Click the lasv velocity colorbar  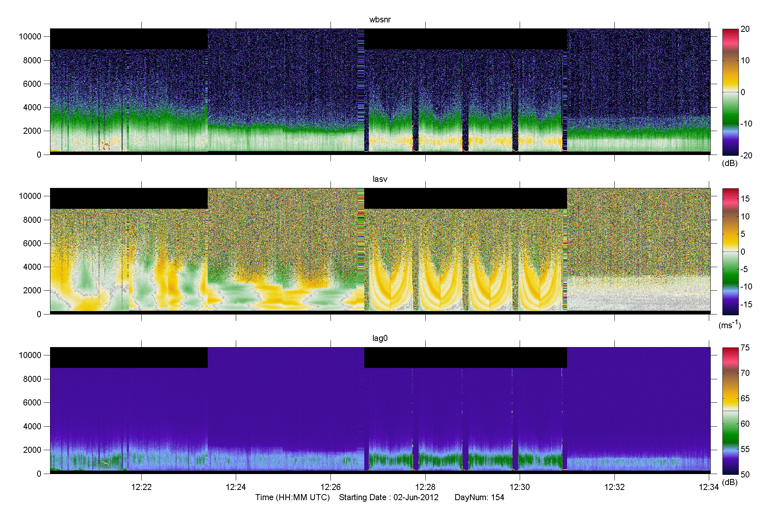click(730, 252)
